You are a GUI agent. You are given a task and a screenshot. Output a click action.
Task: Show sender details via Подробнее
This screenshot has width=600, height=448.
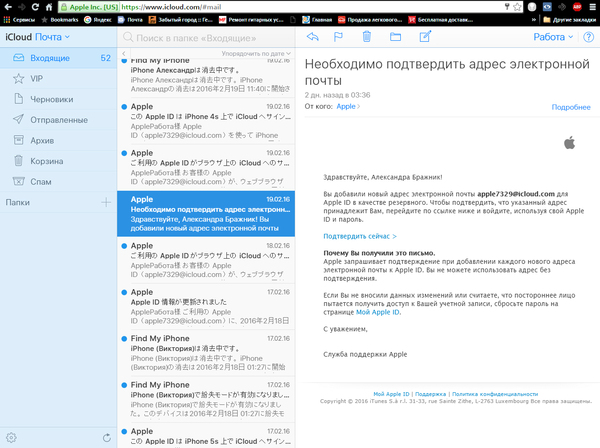click(571, 107)
